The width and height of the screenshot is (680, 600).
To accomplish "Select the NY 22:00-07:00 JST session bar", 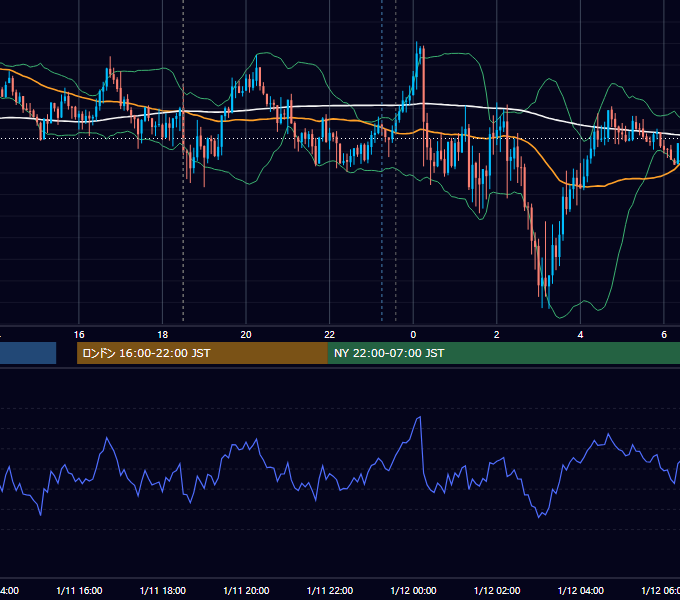I will [x=503, y=353].
